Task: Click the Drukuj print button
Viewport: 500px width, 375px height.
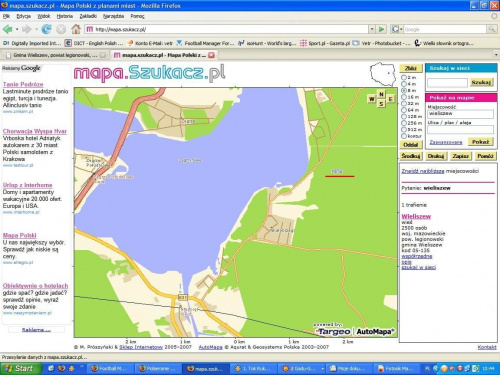Action: click(436, 156)
